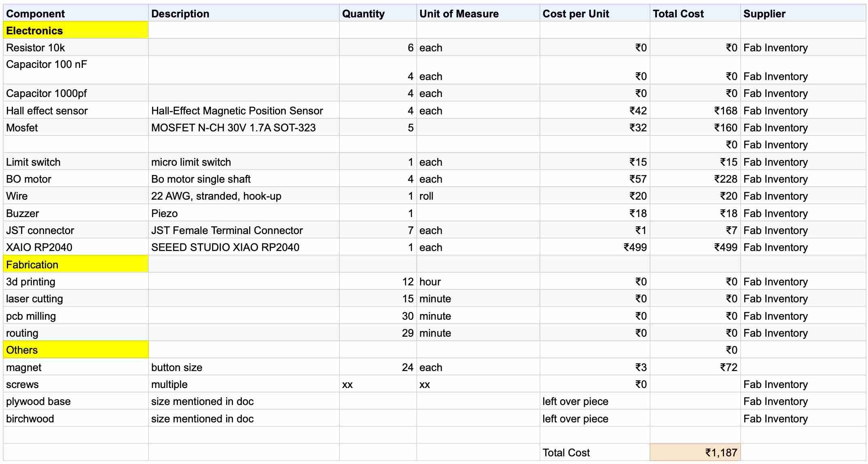Select the Hall effect sensor cell

[76, 110]
